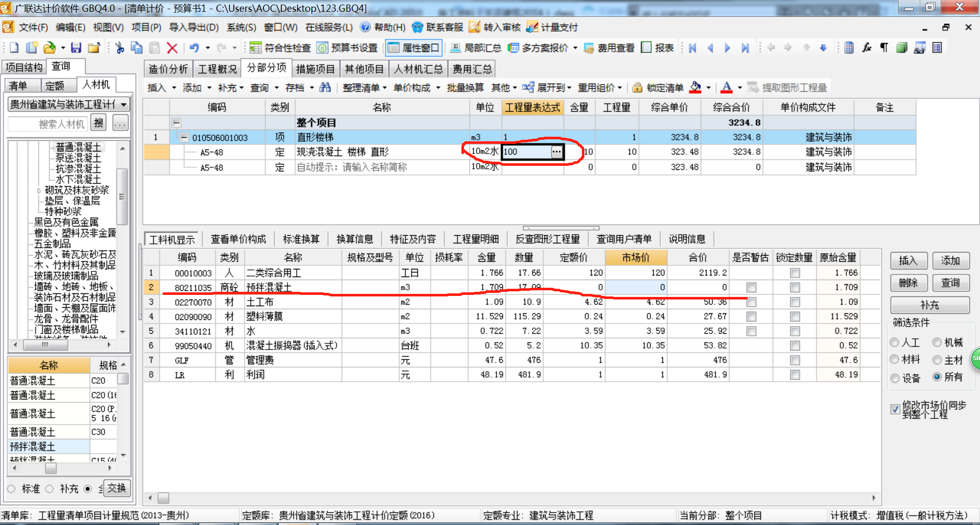The image size is (980, 525).
Task: Select the 材料 filter radio button
Action: pyautogui.click(x=894, y=360)
